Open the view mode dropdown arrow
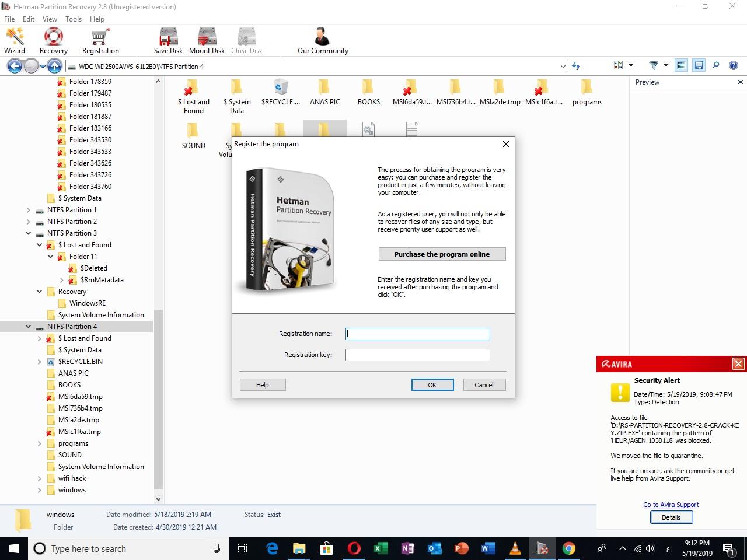 (x=631, y=65)
